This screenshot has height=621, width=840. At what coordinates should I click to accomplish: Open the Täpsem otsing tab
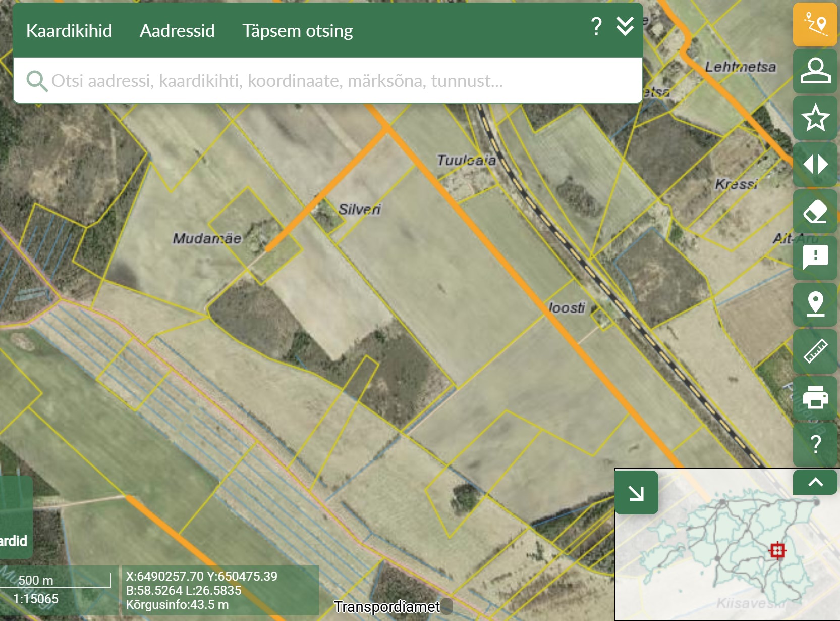pos(298,31)
